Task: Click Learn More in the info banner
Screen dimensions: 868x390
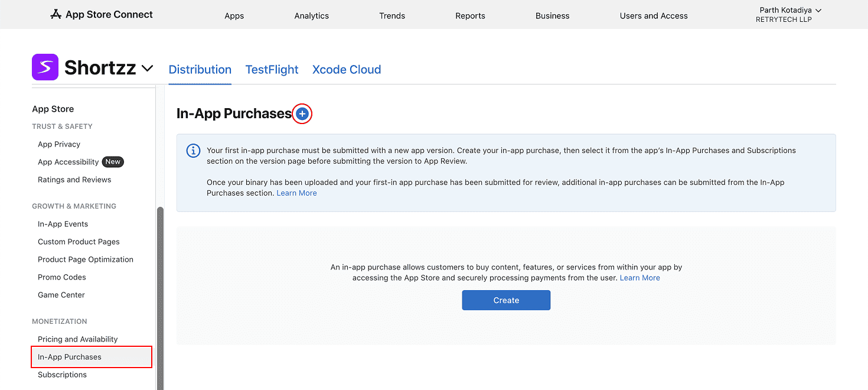Action: (296, 193)
